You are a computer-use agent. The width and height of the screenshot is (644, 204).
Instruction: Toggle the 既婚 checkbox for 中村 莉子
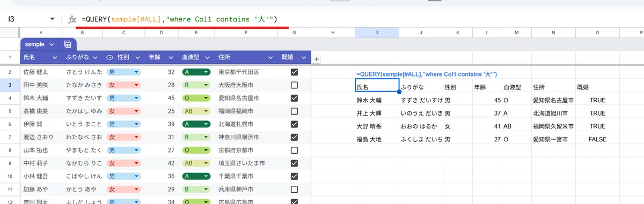(x=294, y=163)
